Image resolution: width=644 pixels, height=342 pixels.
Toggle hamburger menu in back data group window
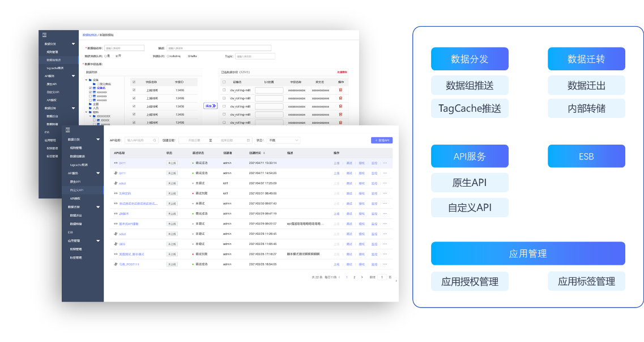[x=44, y=35]
